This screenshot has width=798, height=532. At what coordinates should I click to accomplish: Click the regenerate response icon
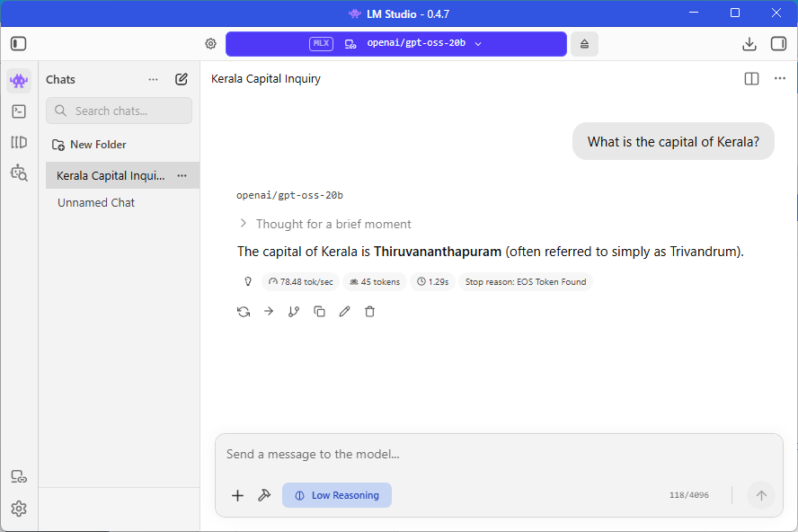(244, 312)
